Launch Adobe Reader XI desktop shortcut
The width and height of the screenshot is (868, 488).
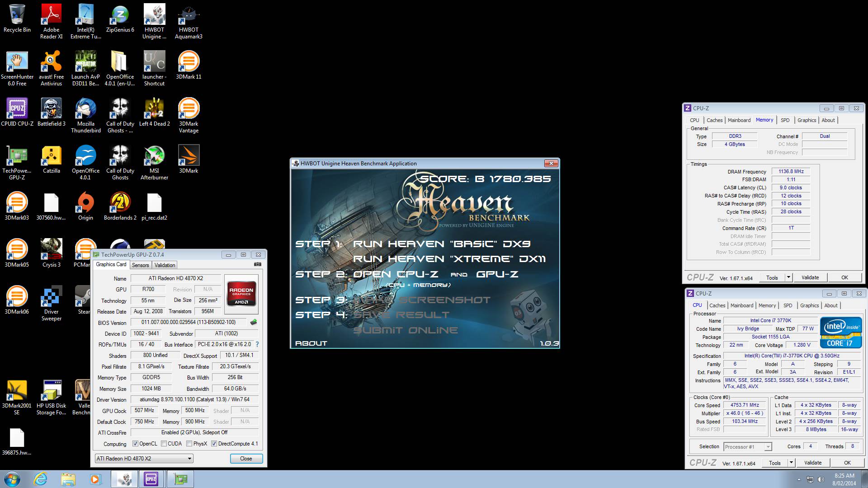pos(51,21)
